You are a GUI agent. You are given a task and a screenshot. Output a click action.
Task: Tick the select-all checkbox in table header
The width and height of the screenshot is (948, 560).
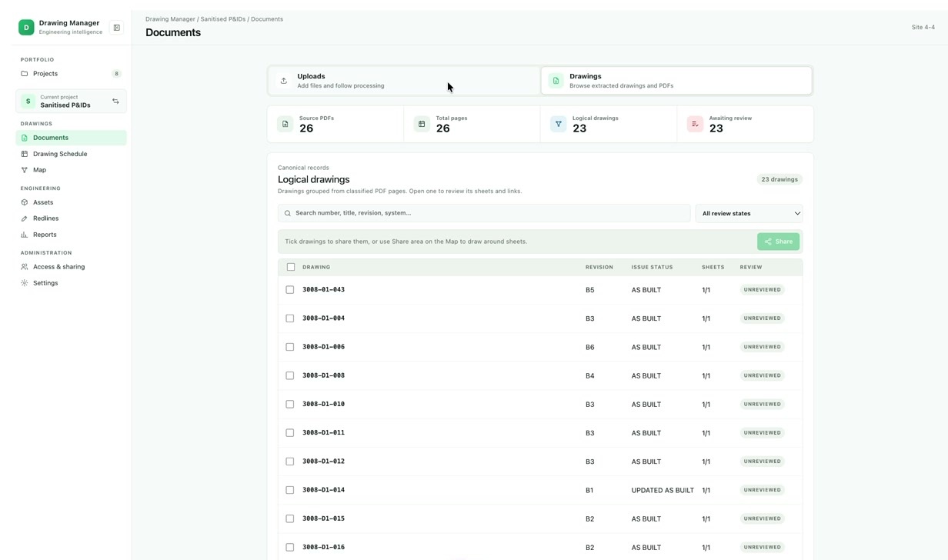pos(291,267)
